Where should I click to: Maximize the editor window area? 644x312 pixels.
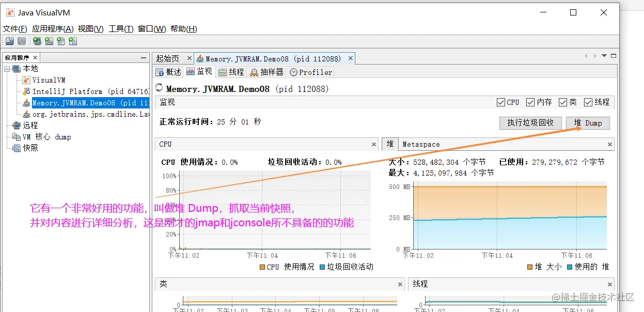tap(613, 56)
